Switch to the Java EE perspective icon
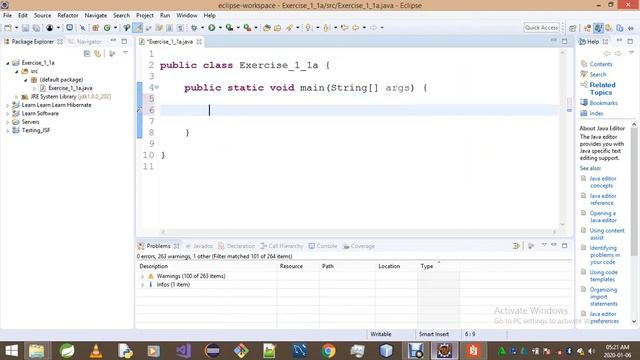This screenshot has width=640, height=360. pos(587,28)
